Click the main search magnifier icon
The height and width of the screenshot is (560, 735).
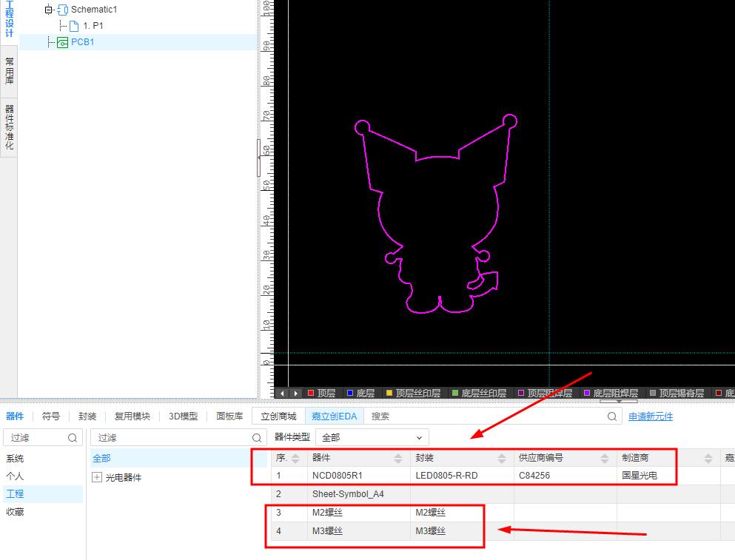pyautogui.click(x=611, y=416)
